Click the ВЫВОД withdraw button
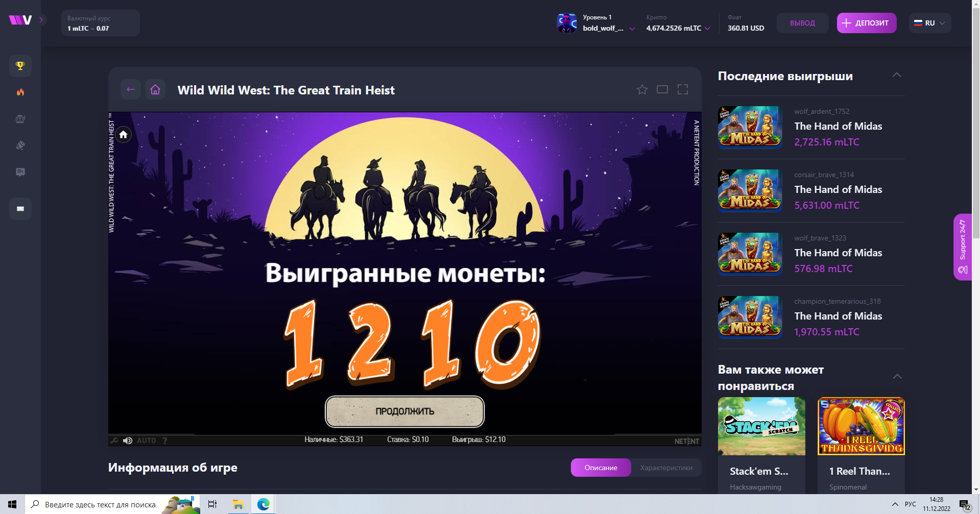The height and width of the screenshot is (514, 980). click(x=802, y=23)
